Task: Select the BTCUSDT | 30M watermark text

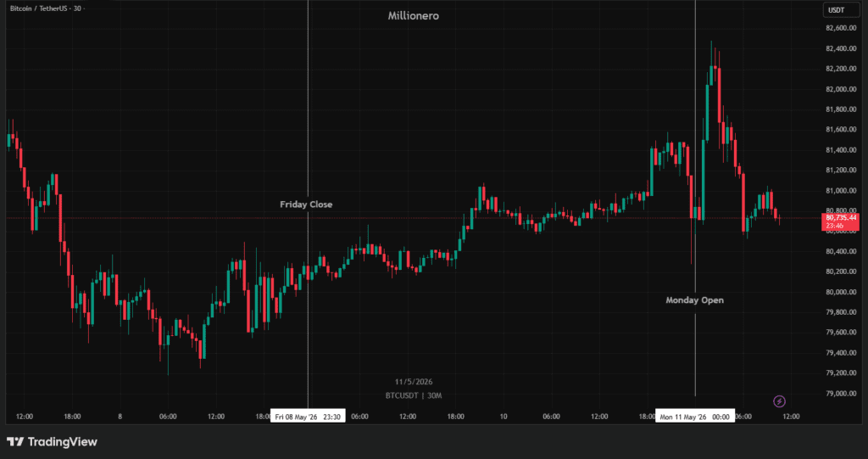Action: click(414, 395)
